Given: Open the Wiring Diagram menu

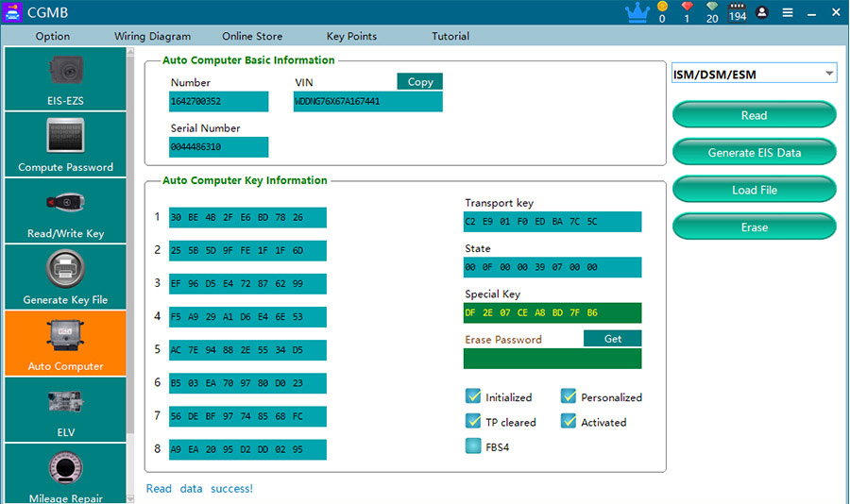Looking at the screenshot, I should (152, 37).
